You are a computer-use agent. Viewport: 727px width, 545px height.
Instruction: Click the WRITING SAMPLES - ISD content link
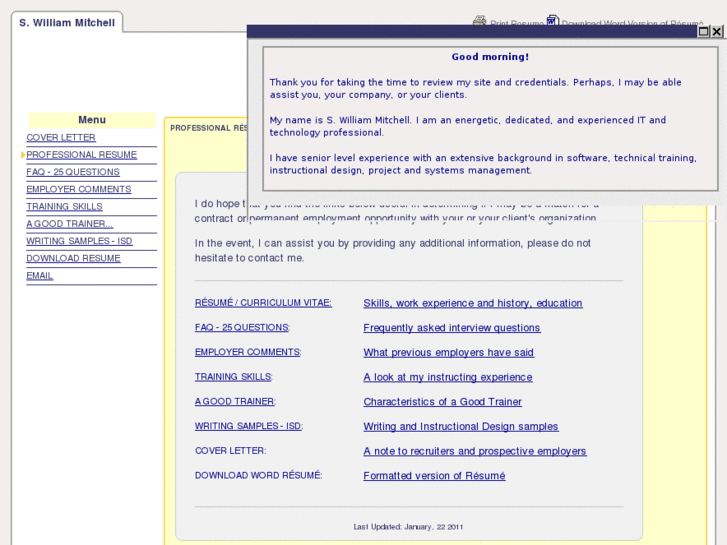point(248,426)
